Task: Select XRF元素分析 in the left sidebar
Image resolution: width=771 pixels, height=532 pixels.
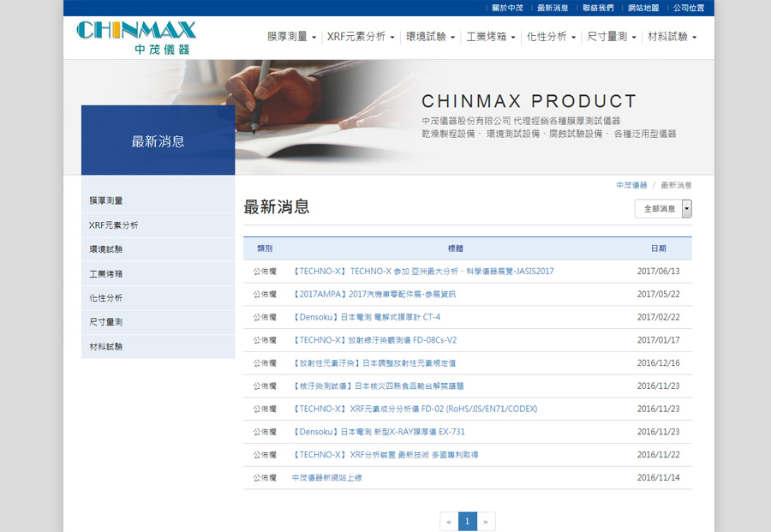Action: [158, 225]
